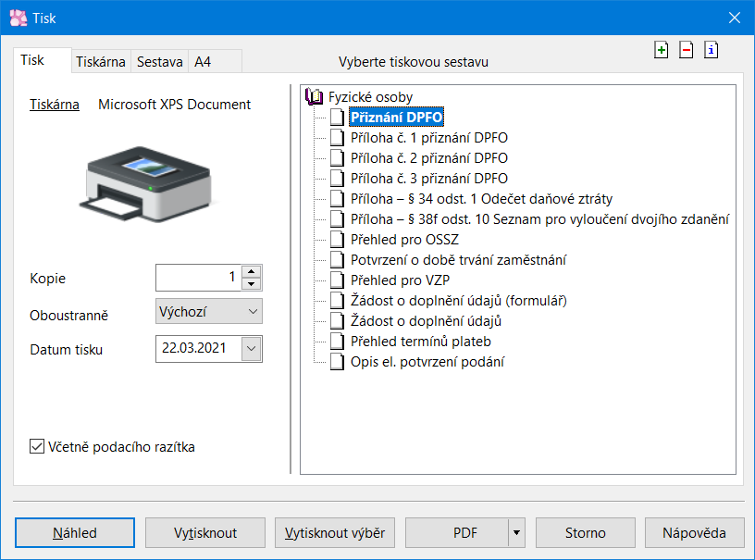Click the Náhled button
This screenshot has width=755, height=560.
(75, 532)
